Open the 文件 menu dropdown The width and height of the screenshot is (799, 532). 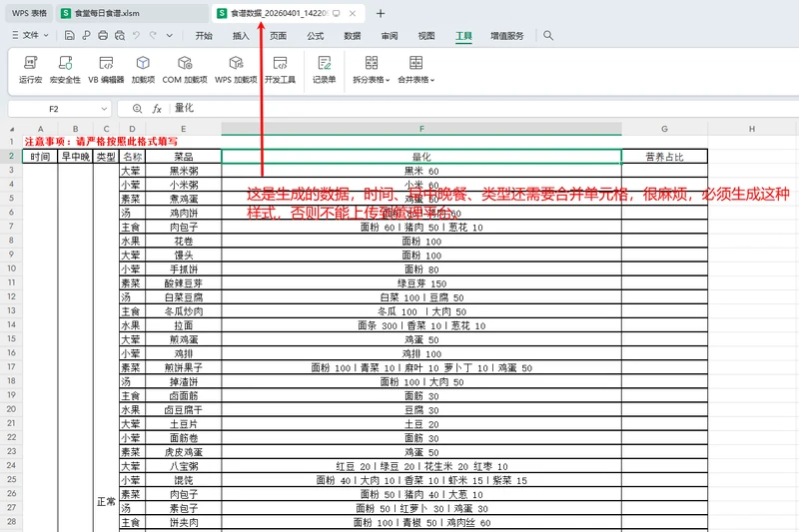pyautogui.click(x=30, y=35)
